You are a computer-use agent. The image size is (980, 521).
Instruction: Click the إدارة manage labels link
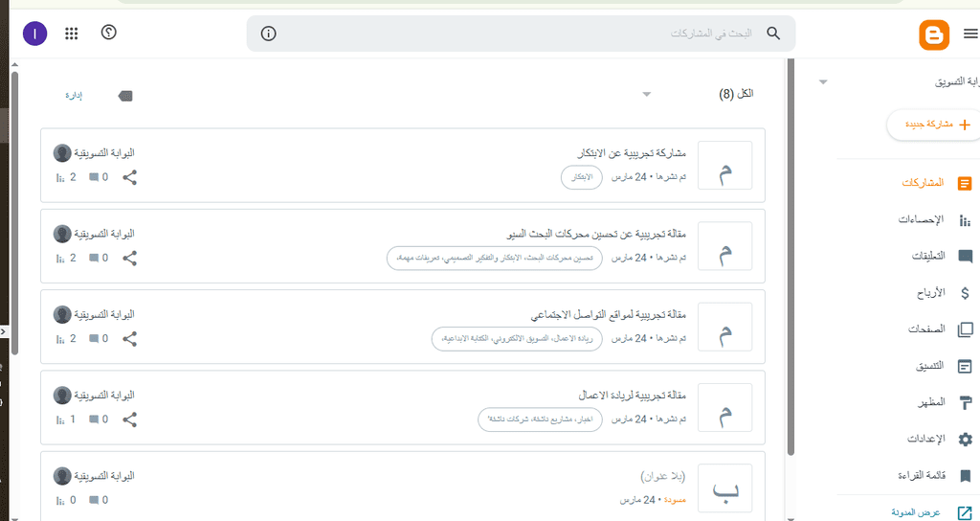pos(75,96)
